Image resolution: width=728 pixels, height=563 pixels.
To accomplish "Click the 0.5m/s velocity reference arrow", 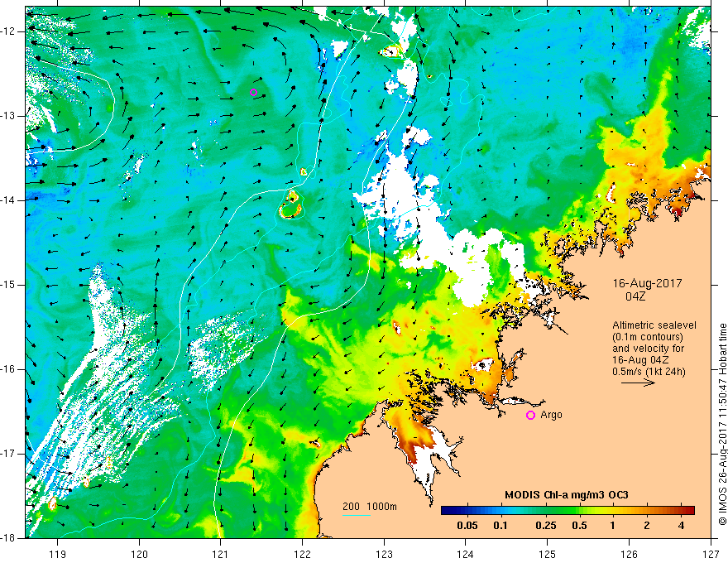I will pos(638,383).
